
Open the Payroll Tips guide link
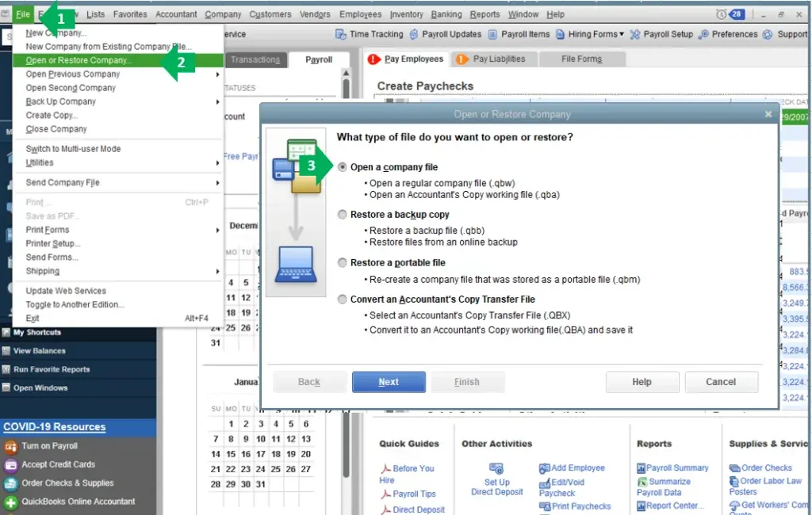(x=414, y=494)
